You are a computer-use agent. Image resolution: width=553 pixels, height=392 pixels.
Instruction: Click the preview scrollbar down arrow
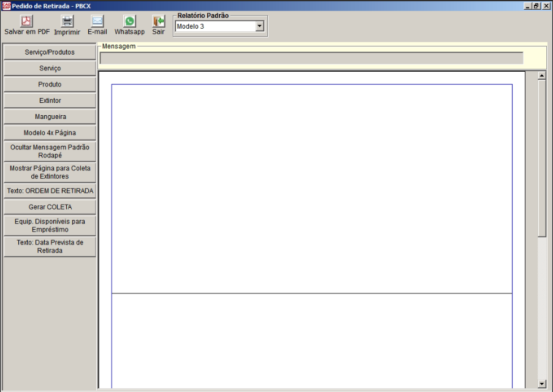542,384
